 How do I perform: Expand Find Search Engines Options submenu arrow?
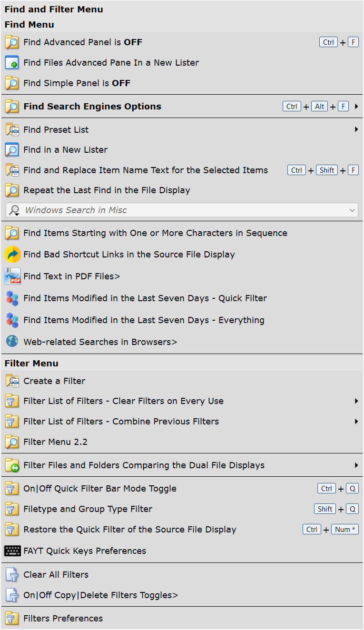[x=356, y=107]
